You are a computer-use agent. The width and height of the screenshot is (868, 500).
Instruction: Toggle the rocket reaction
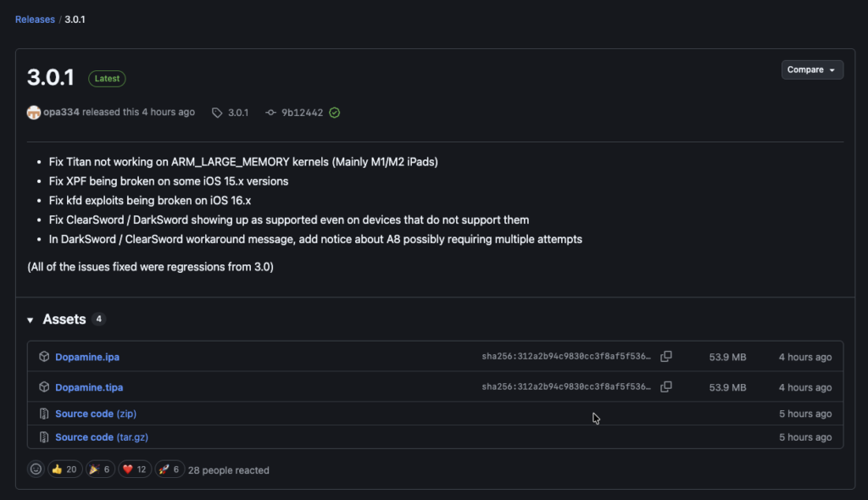pyautogui.click(x=170, y=469)
